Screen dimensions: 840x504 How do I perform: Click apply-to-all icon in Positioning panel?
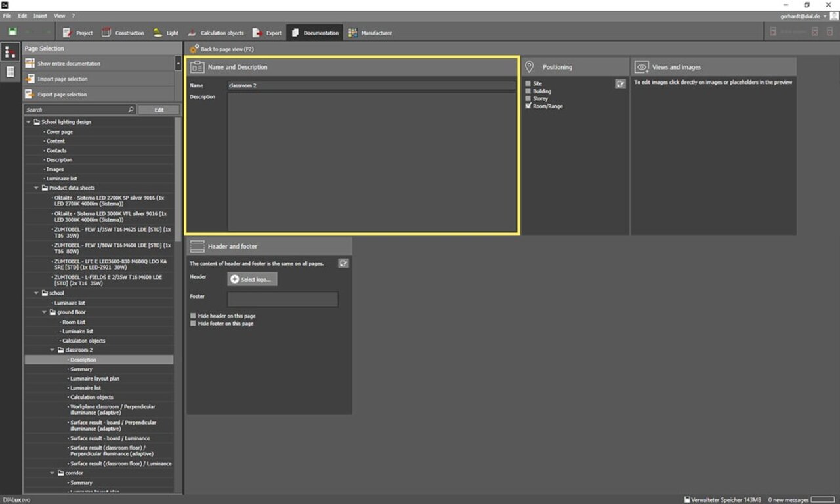coord(620,84)
